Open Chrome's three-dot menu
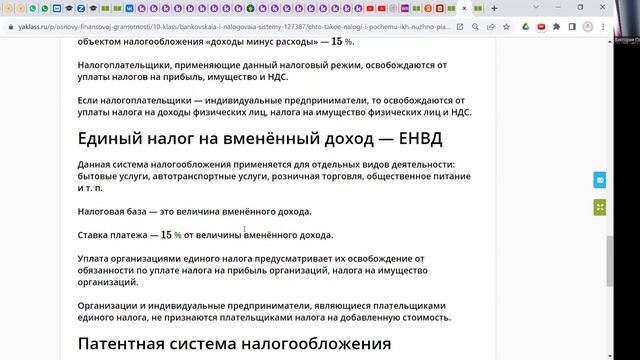The height and width of the screenshot is (360, 640). [603, 27]
